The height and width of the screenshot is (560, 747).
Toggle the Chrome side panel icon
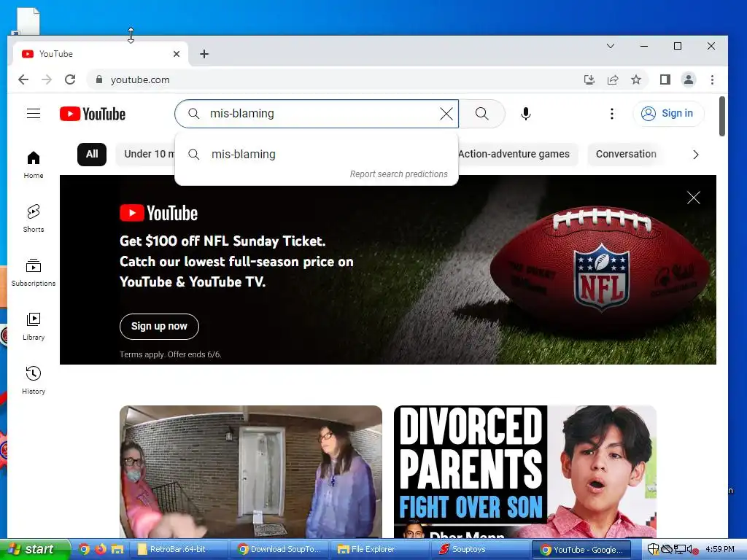click(665, 79)
